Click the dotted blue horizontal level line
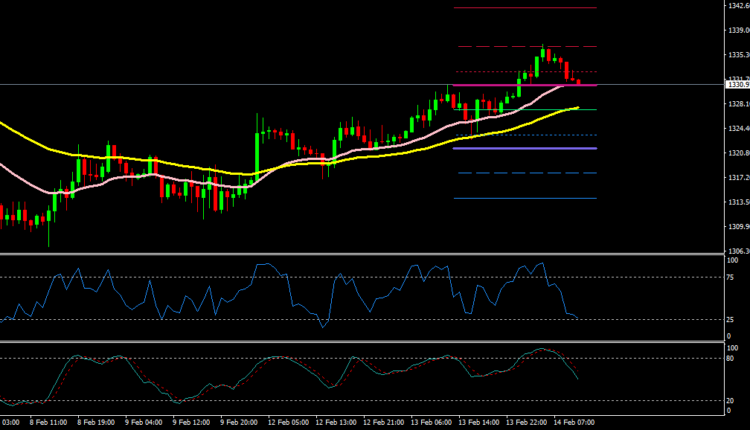750x430 pixels. pyautogui.click(x=525, y=135)
